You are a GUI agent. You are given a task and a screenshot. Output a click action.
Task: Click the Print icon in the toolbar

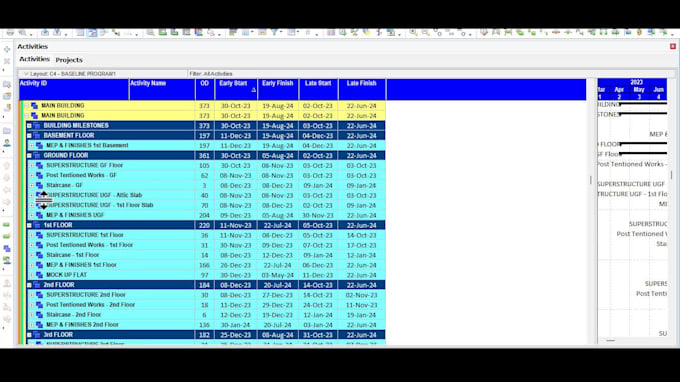[x=10, y=33]
